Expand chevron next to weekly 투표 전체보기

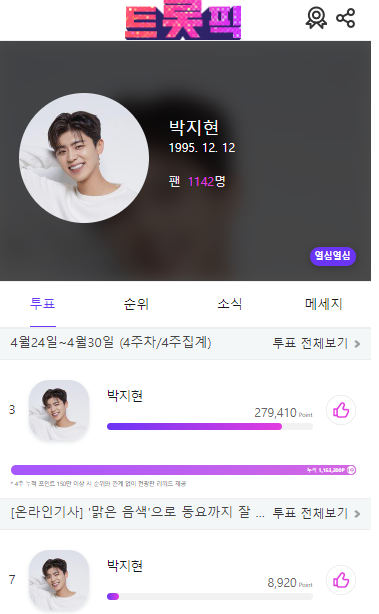[x=357, y=344]
